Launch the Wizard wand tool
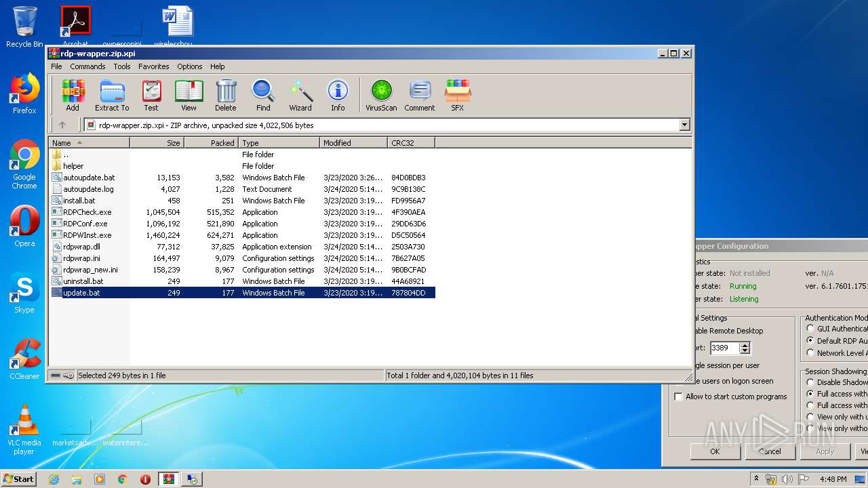The image size is (868, 488). (x=300, y=95)
